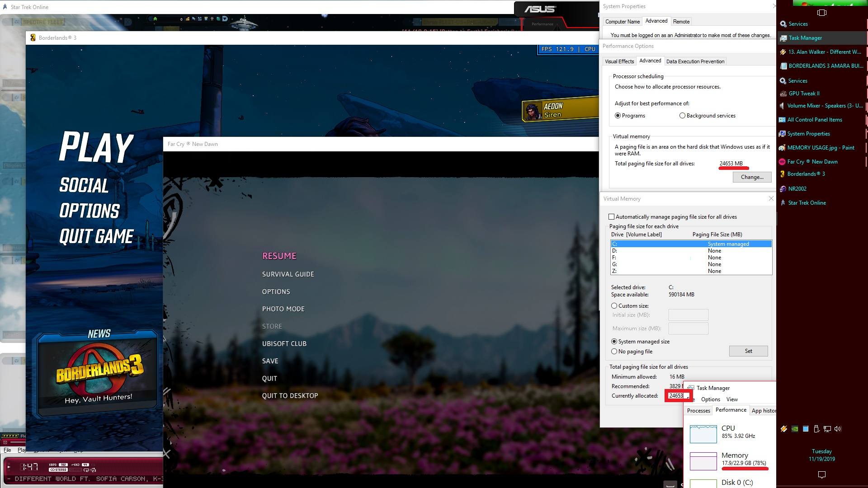This screenshot has height=488, width=868.
Task: Open the Options menu in Task Manager
Action: (x=711, y=399)
